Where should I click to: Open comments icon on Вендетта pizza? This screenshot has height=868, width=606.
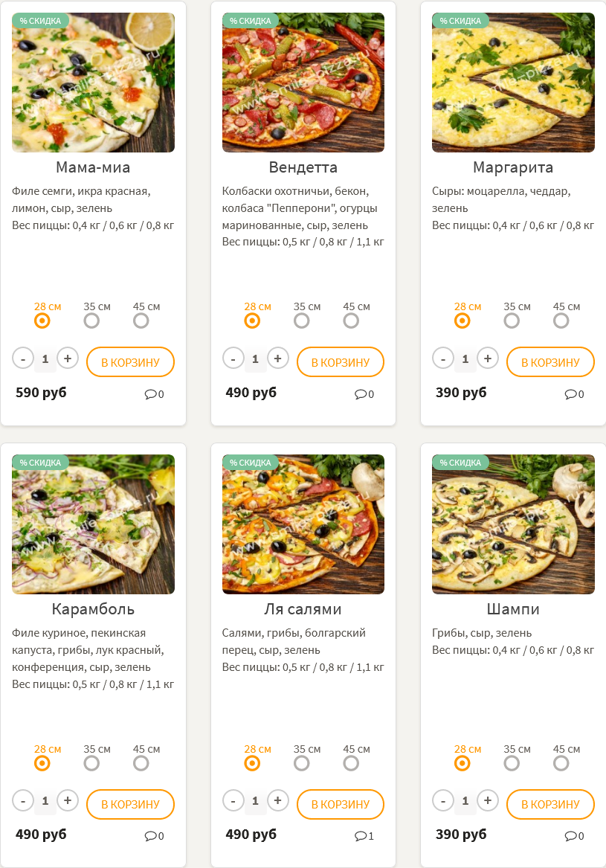tap(360, 394)
